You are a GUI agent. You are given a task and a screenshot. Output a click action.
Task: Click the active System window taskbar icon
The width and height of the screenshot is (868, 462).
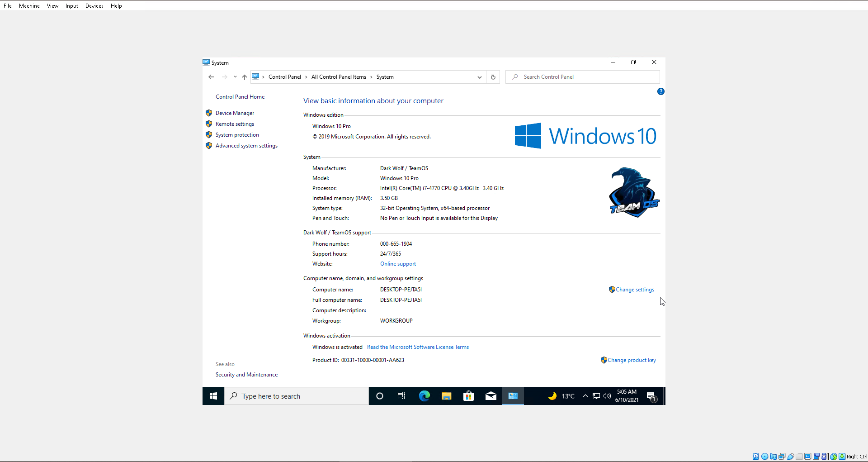click(513, 396)
